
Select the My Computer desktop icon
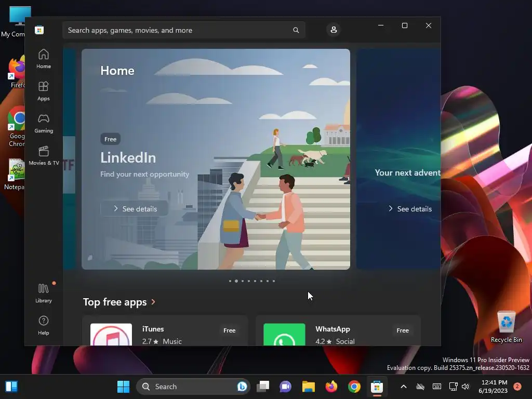pos(14,22)
